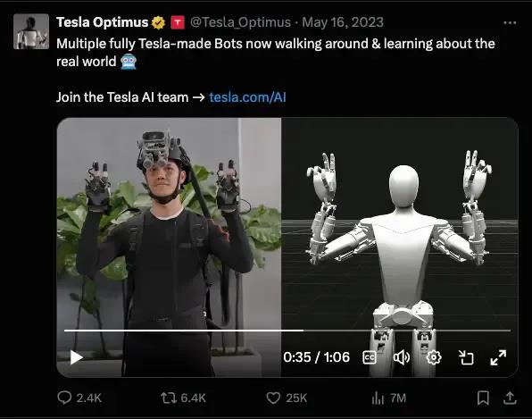This screenshot has width=532, height=419.
Task: Click the gold verified badge
Action: [158, 22]
